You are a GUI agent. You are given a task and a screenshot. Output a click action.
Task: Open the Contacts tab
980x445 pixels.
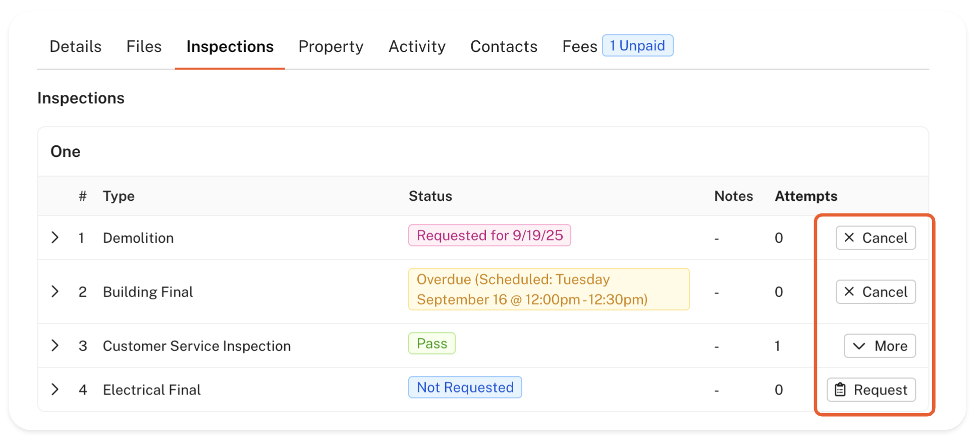click(x=504, y=46)
